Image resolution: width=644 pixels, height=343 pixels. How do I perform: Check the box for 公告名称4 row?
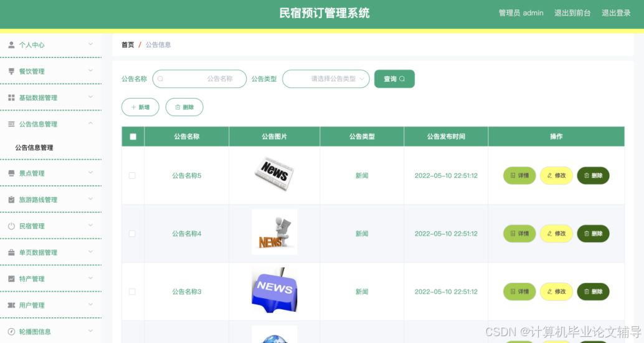point(132,234)
